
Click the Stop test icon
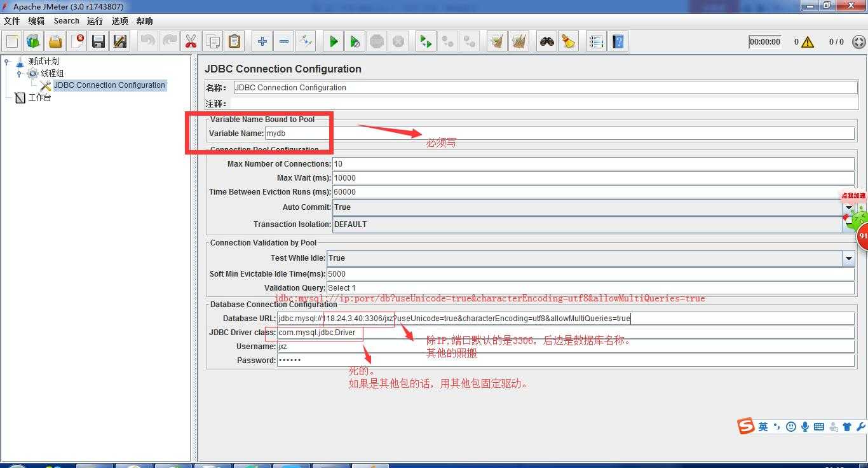pyautogui.click(x=377, y=41)
